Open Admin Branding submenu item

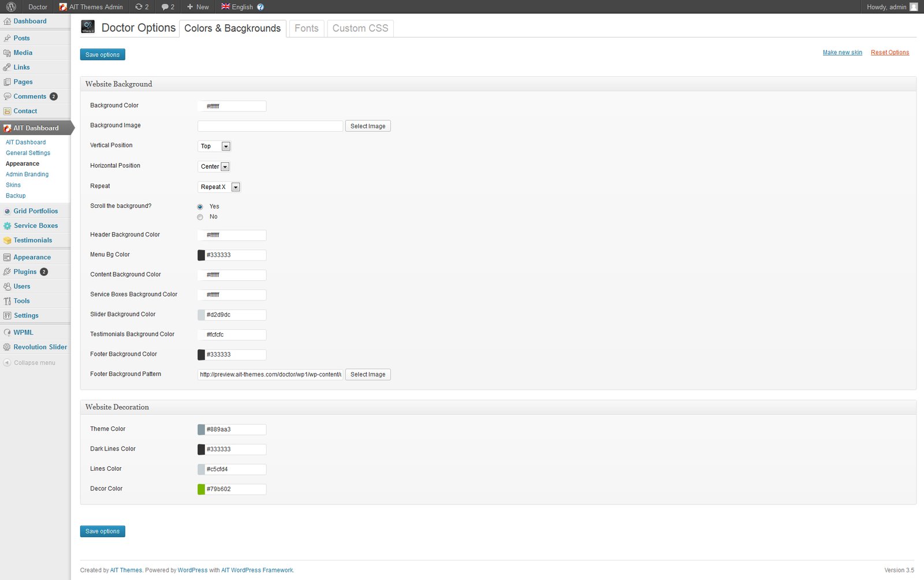[x=27, y=174]
